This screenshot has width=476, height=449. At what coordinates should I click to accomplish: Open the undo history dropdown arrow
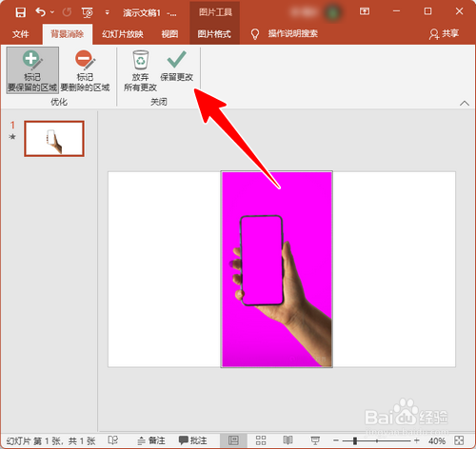[52, 12]
